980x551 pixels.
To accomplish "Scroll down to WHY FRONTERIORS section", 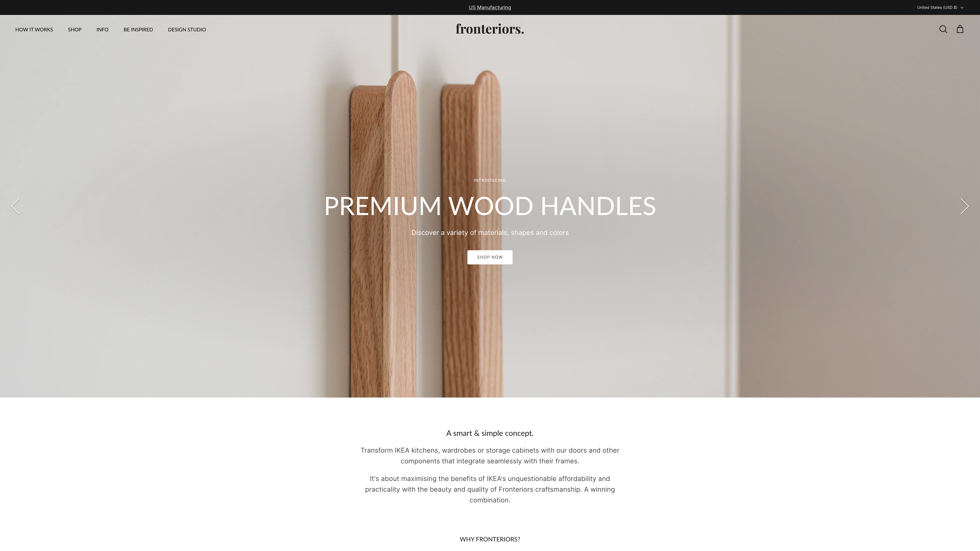I will coord(490,539).
